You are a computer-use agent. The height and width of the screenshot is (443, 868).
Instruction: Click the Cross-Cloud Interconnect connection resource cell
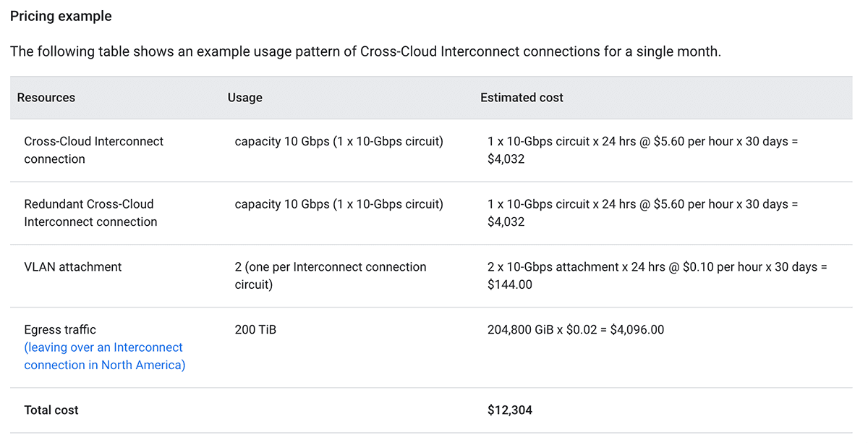tap(93, 150)
